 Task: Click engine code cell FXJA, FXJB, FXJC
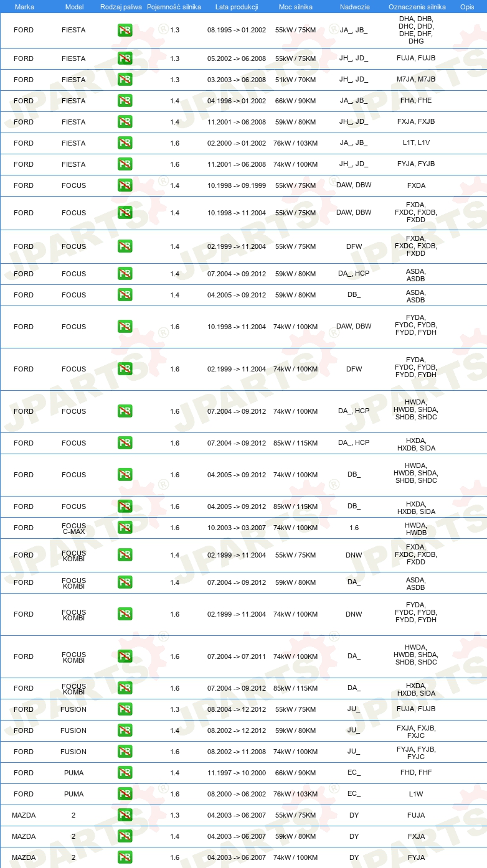coord(416,732)
